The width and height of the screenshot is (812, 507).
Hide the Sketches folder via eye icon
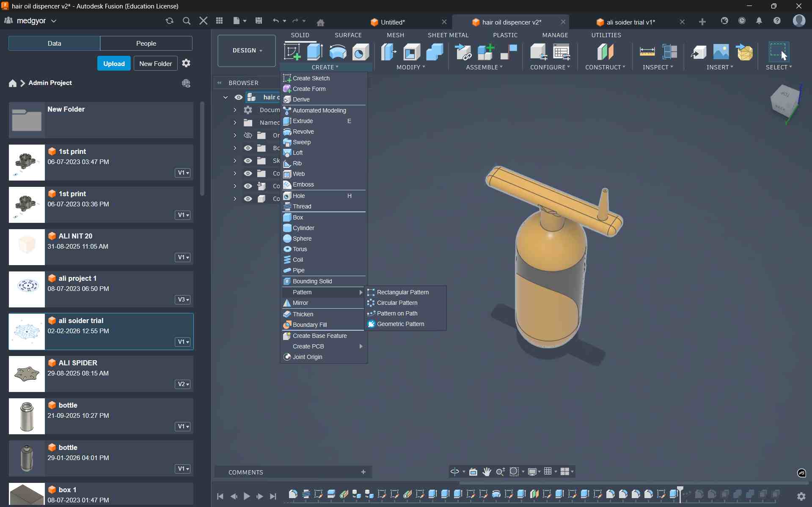point(248,161)
